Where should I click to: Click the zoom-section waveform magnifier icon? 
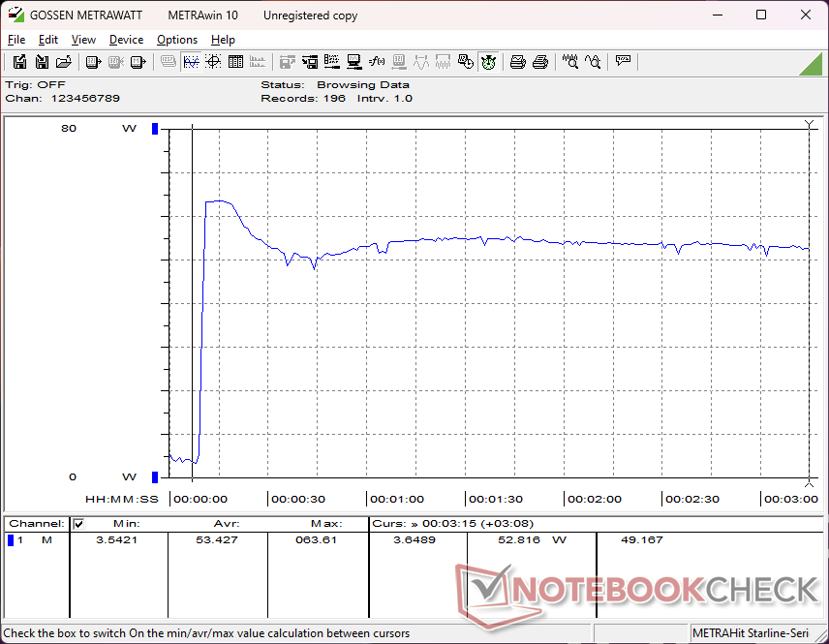point(593,62)
